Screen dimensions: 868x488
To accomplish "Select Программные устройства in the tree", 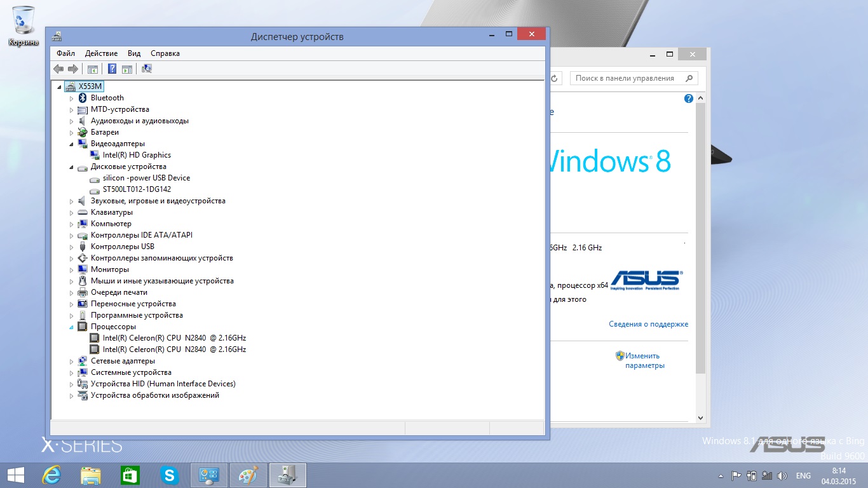I will pos(137,315).
